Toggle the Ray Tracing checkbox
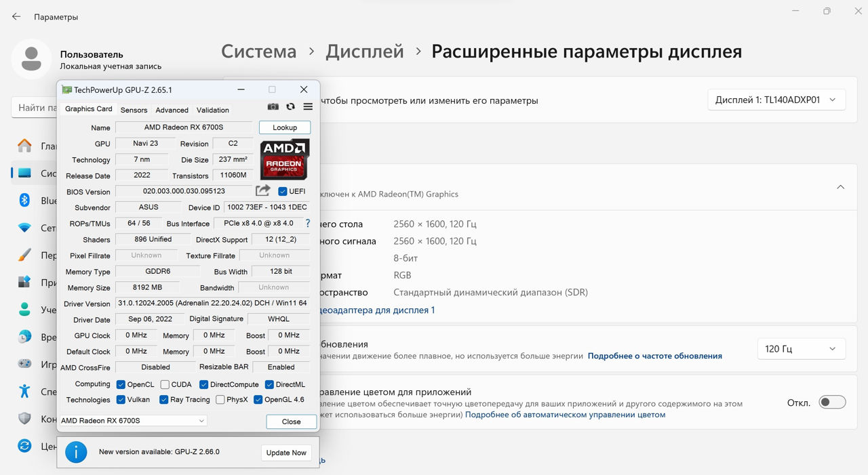Viewport: 868px width, 475px height. [x=163, y=400]
